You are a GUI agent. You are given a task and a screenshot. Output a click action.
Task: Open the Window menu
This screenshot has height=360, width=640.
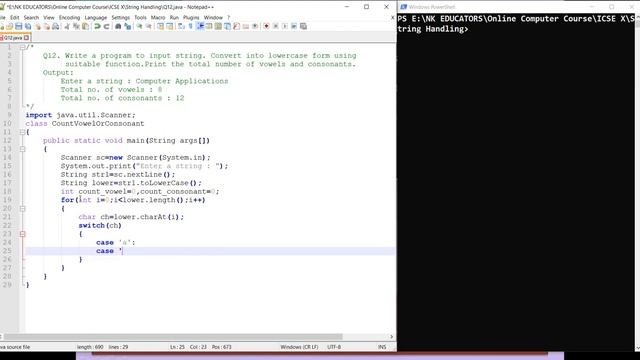pyautogui.click(x=213, y=18)
